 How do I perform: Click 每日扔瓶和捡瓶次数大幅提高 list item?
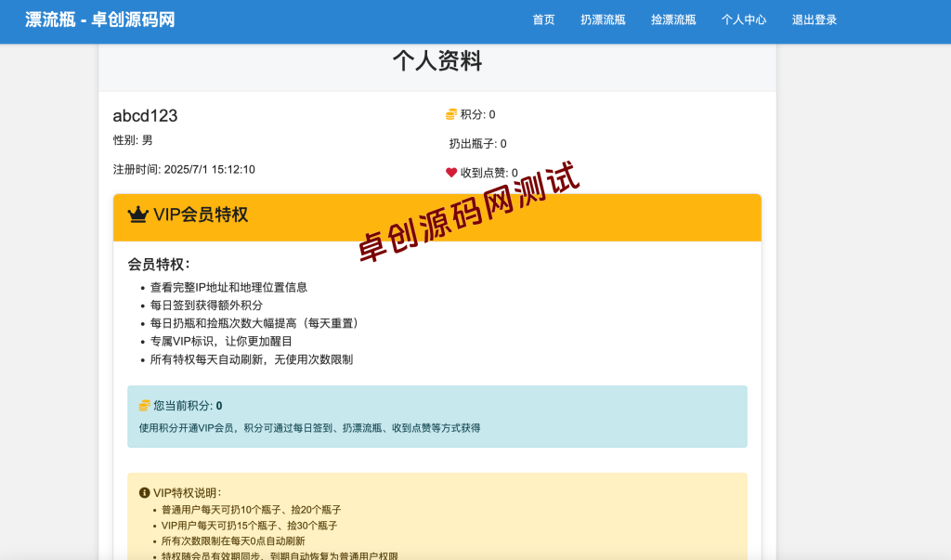(256, 323)
